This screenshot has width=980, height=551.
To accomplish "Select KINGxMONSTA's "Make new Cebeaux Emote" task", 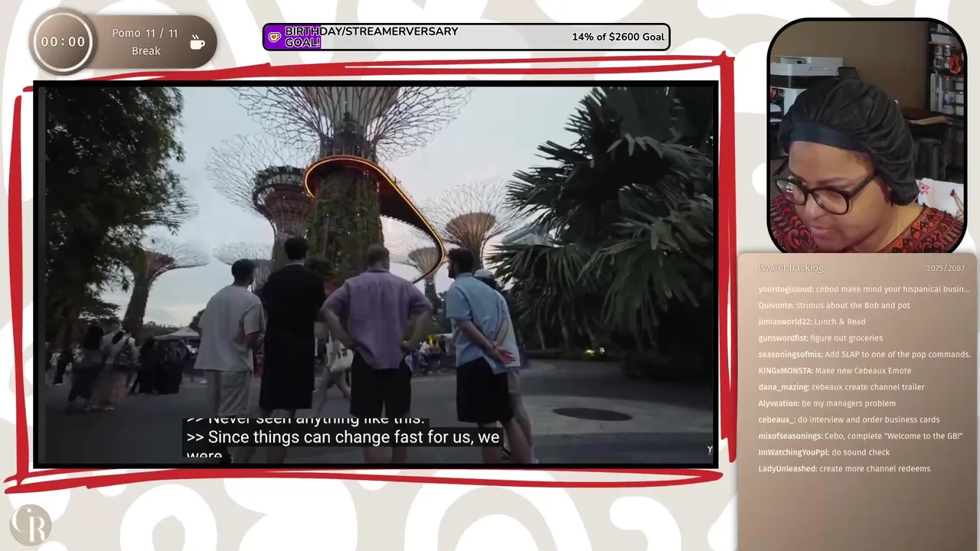I will [835, 370].
